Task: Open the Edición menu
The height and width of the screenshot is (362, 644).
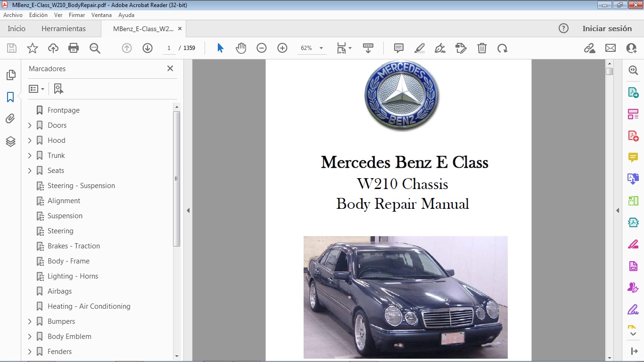Action: (38, 15)
